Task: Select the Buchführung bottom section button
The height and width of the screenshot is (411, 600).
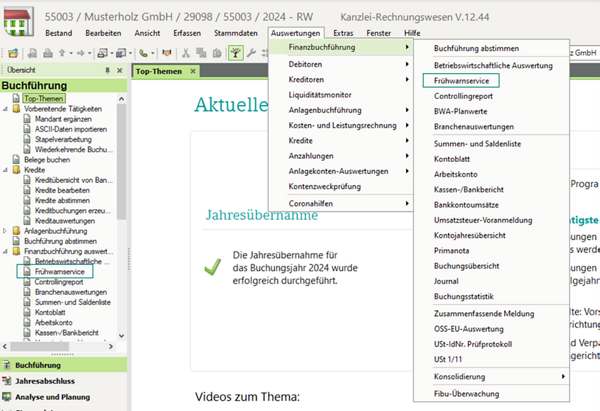Action: (64, 365)
